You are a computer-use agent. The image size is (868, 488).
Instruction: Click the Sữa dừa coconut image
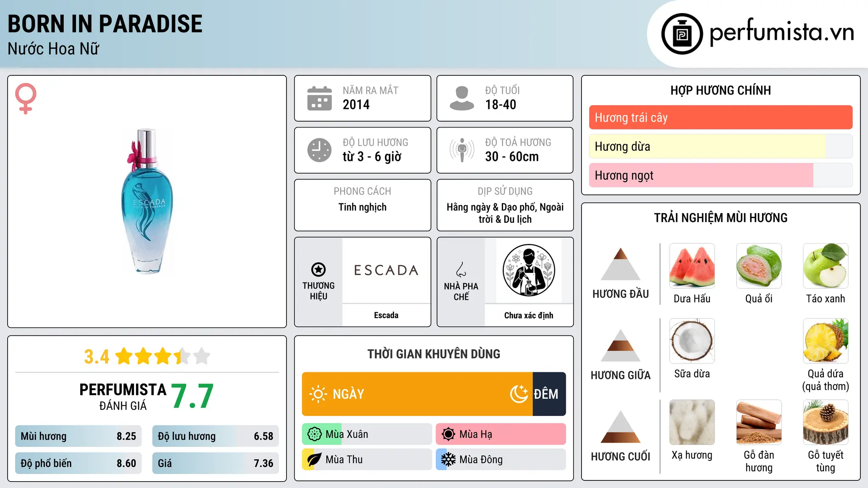click(692, 341)
